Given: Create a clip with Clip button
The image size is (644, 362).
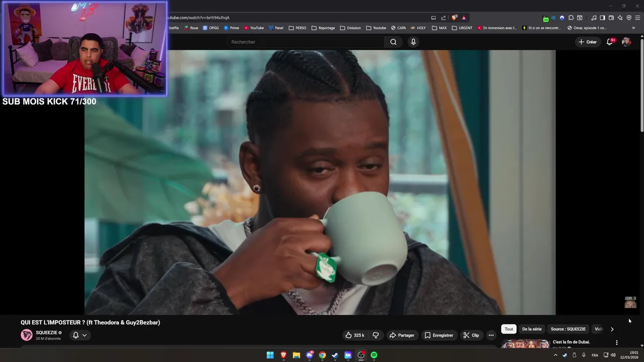Looking at the screenshot, I should 471,335.
